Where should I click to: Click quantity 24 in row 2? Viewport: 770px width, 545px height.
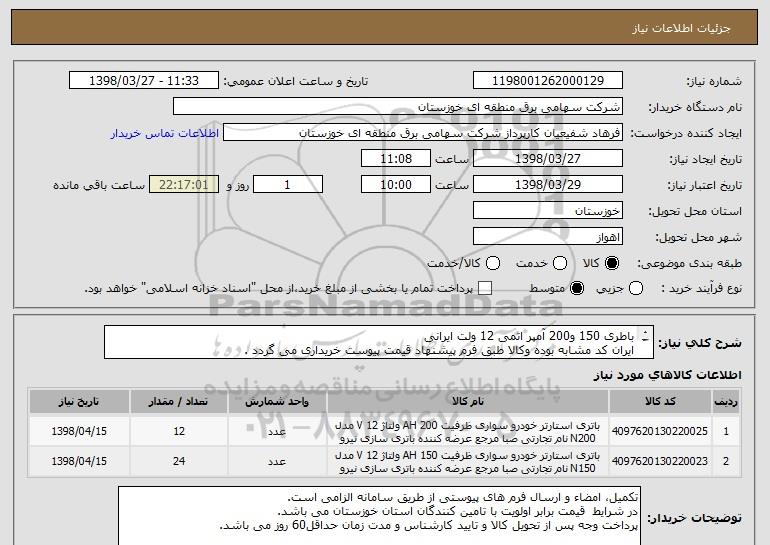(x=179, y=461)
